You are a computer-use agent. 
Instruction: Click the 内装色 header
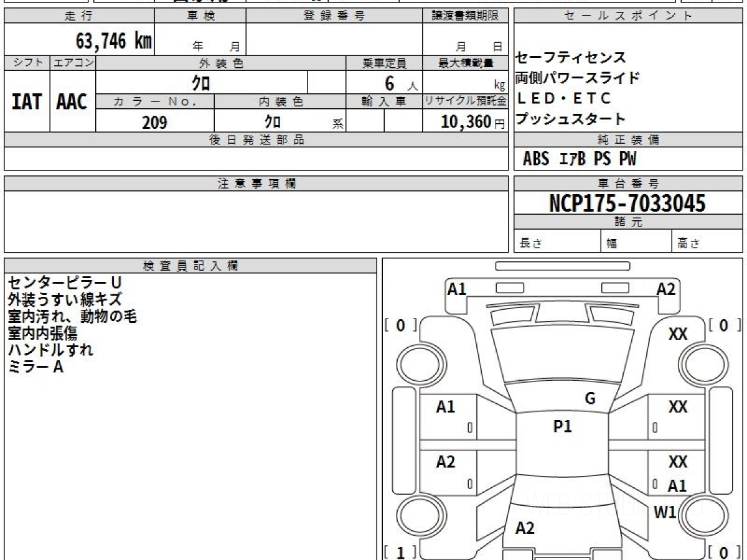pyautogui.click(x=280, y=101)
